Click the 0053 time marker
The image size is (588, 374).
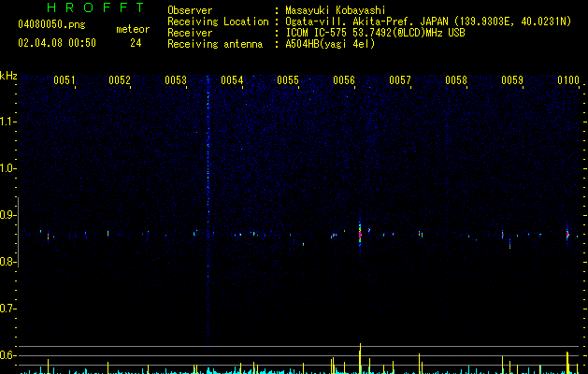click(x=176, y=80)
